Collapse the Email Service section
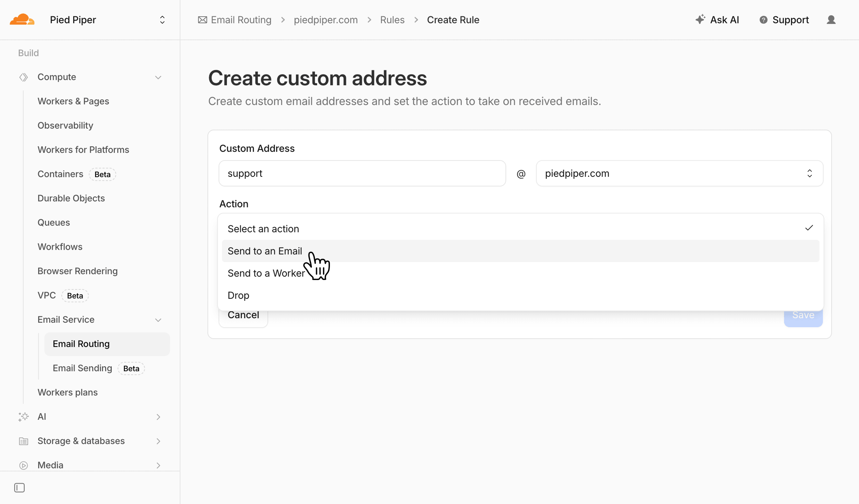Screen dimensions: 859x504 (159, 320)
